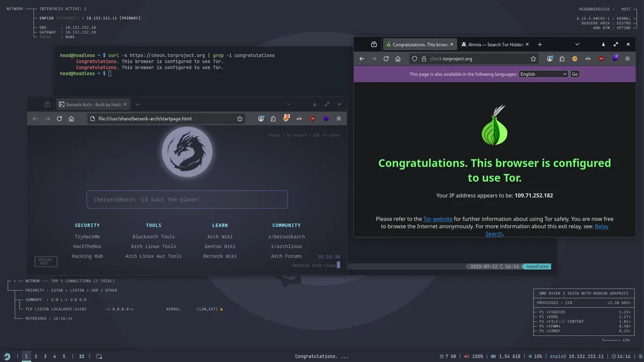Open uBlock Origin from the Tor Browser toolbar
Image resolution: width=644 pixels, height=362 pixels.
pos(601,58)
